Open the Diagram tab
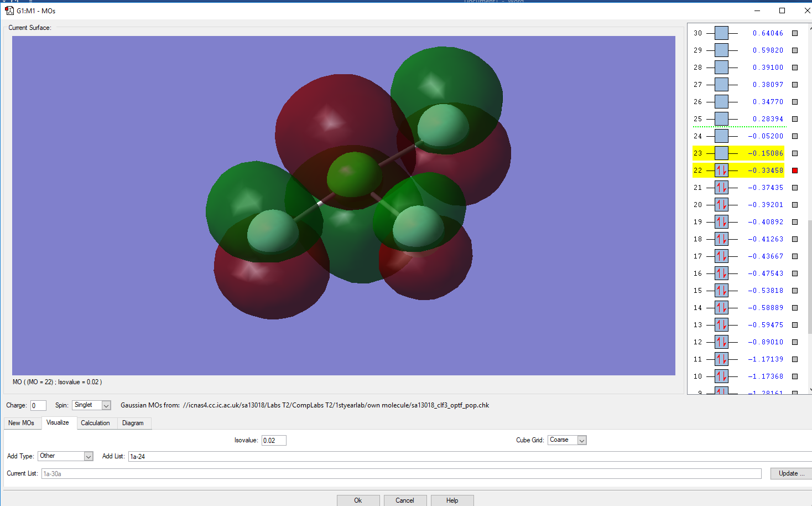812x506 pixels. point(133,423)
